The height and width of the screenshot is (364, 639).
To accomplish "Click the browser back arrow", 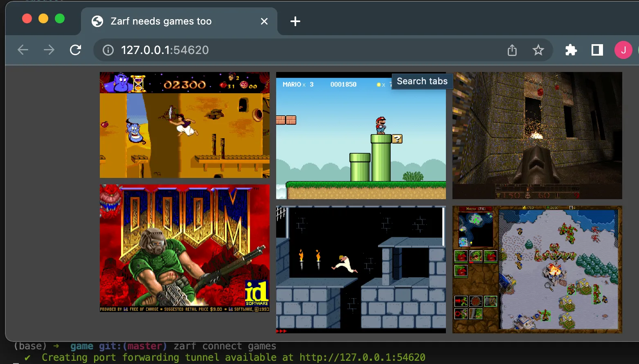I will (x=23, y=50).
